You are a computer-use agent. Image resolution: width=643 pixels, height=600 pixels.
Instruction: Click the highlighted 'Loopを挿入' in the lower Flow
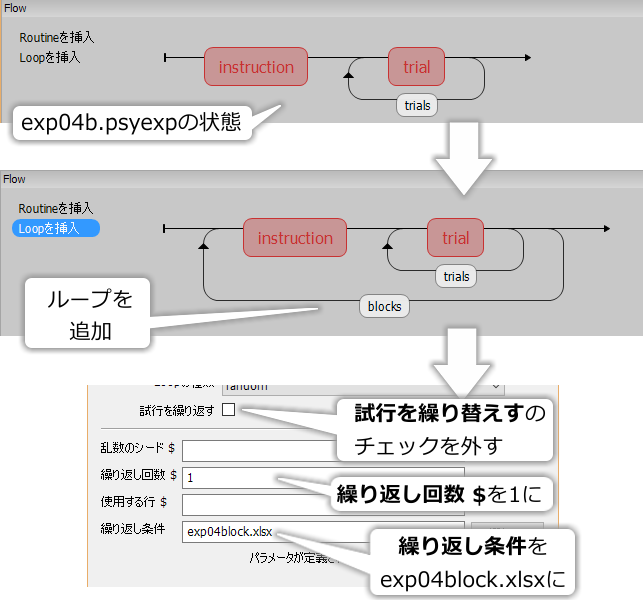[56, 228]
